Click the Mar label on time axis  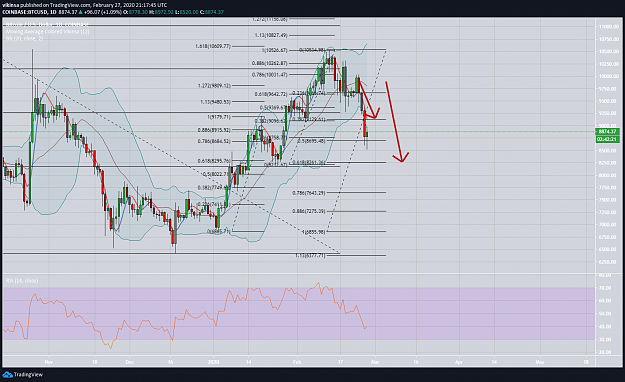pyautogui.click(x=375, y=362)
